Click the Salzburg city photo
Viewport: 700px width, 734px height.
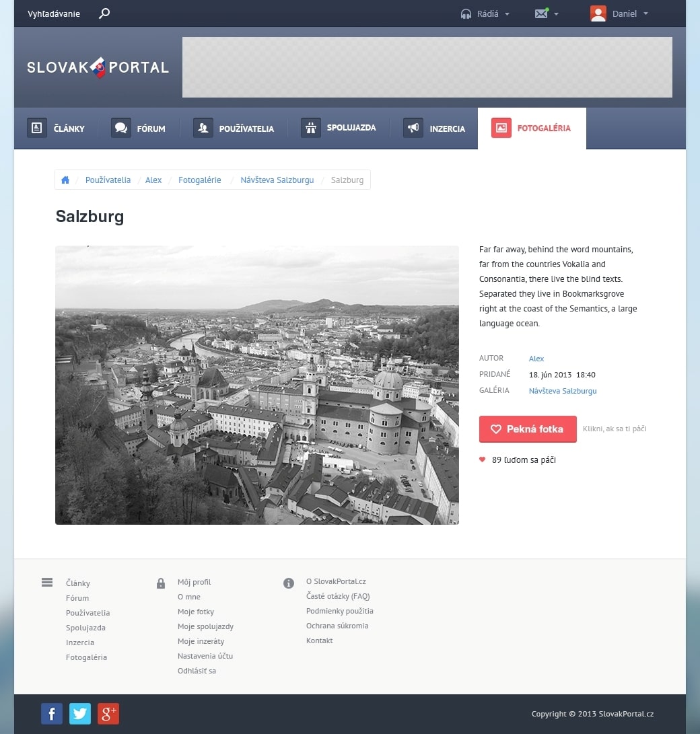click(257, 385)
